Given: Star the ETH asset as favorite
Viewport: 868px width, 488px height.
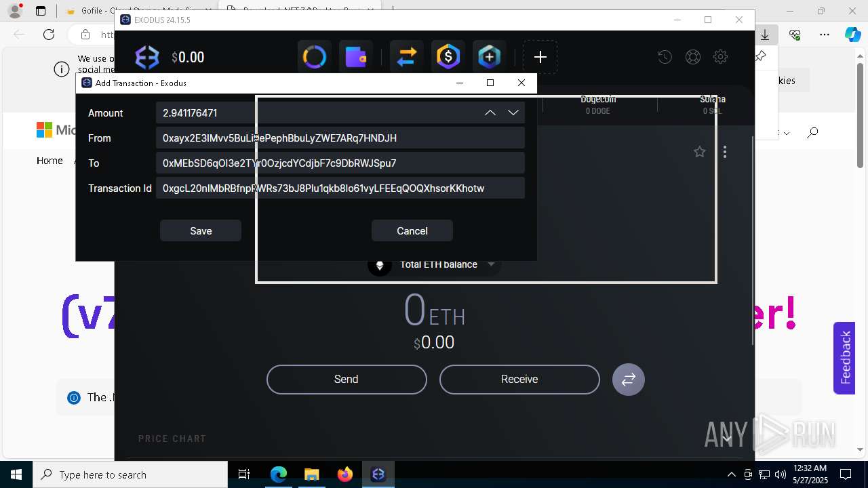Looking at the screenshot, I should tap(699, 152).
